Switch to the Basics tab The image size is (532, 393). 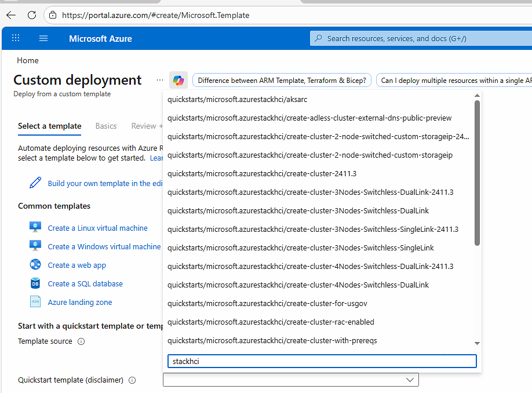pos(106,126)
